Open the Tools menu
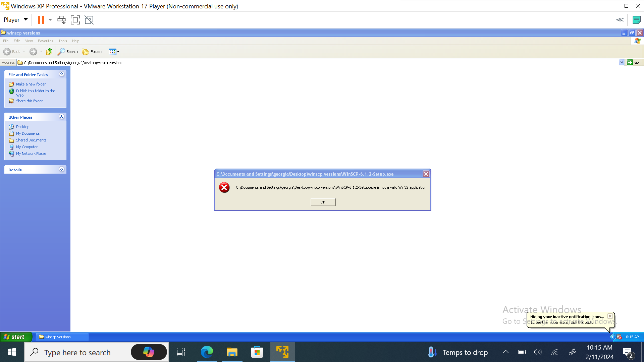Image resolution: width=644 pixels, height=362 pixels. click(x=62, y=41)
